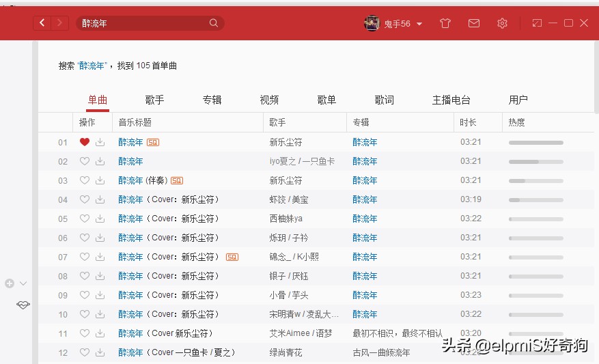Click SQ badge on song 03 伴奏
Image resolution: width=599 pixels, height=364 pixels.
click(176, 181)
